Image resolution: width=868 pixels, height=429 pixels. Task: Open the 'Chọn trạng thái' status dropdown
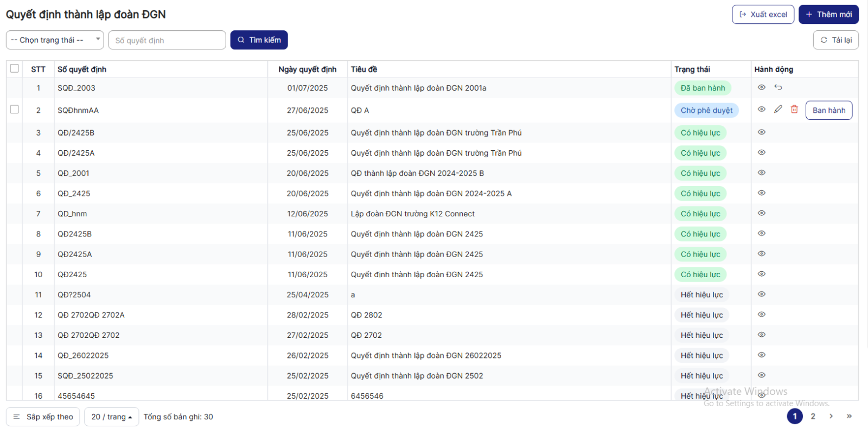tap(54, 40)
